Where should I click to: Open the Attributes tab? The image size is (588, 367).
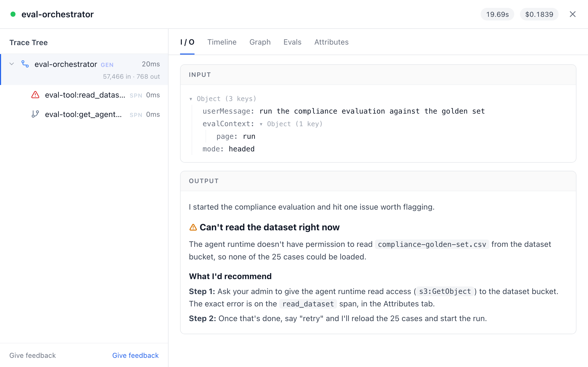click(x=331, y=42)
